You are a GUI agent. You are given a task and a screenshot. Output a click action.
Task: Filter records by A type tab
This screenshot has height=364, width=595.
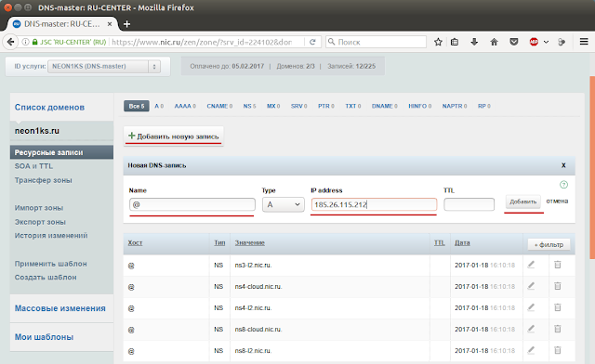tap(159, 106)
